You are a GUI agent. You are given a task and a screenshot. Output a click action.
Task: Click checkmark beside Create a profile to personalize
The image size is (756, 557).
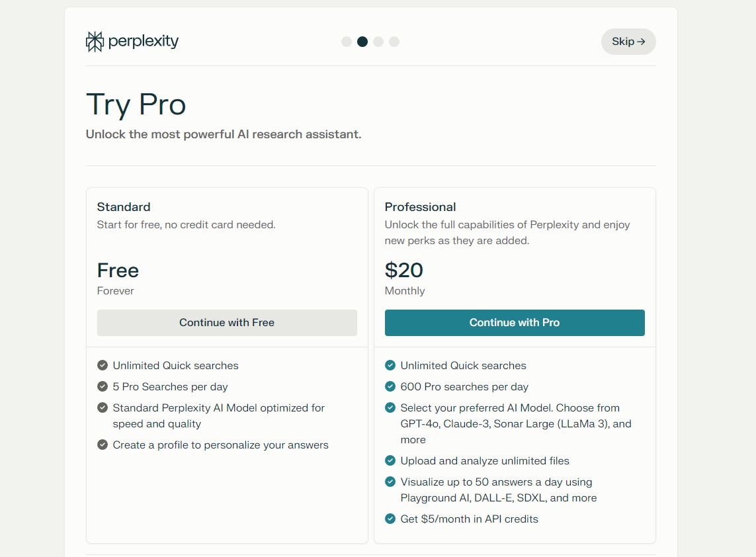(x=103, y=445)
